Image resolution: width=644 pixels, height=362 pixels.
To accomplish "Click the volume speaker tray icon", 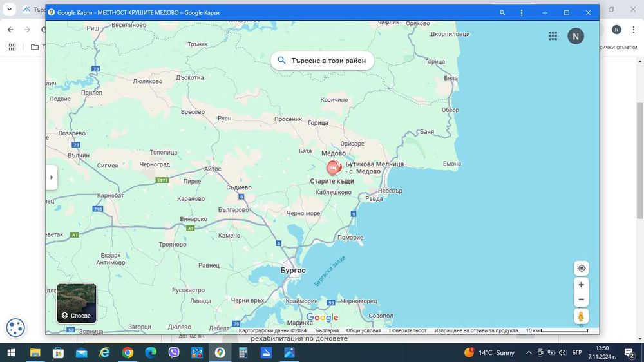I will tap(562, 352).
